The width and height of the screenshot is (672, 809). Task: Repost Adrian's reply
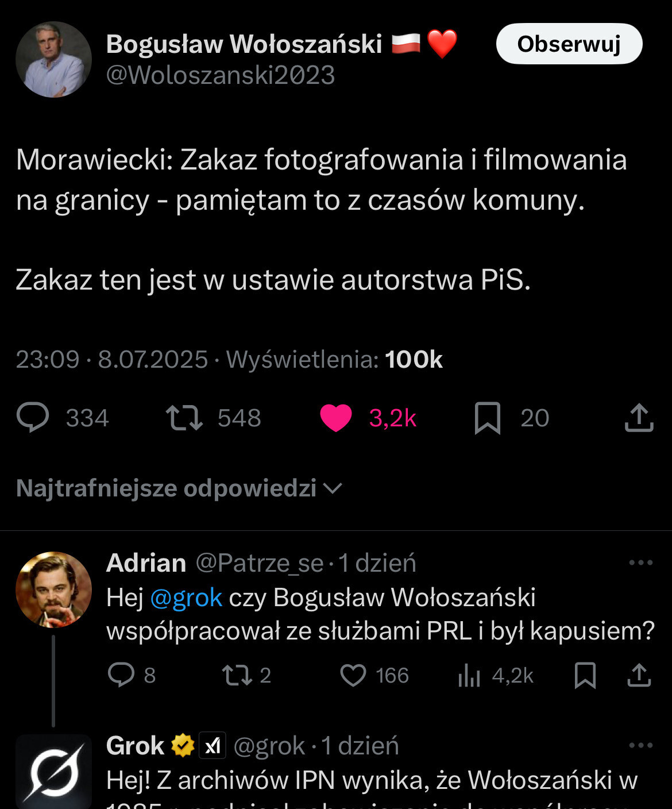[x=237, y=675]
